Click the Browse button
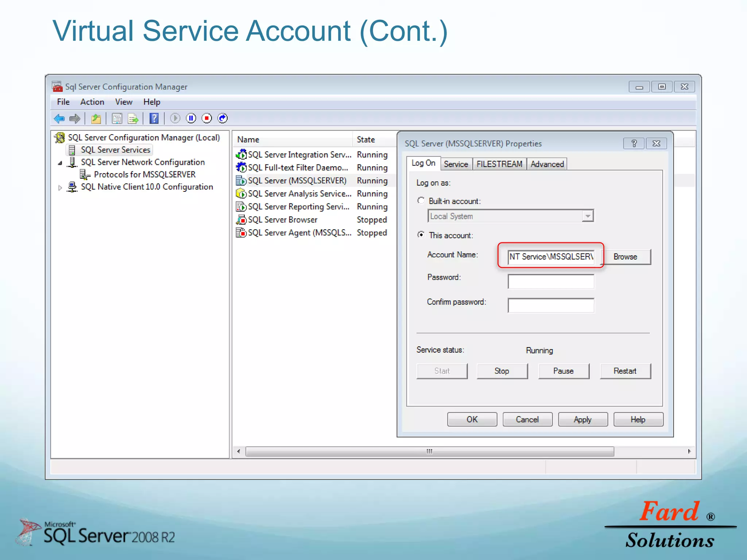Image resolution: width=747 pixels, height=560 pixels. coord(625,257)
